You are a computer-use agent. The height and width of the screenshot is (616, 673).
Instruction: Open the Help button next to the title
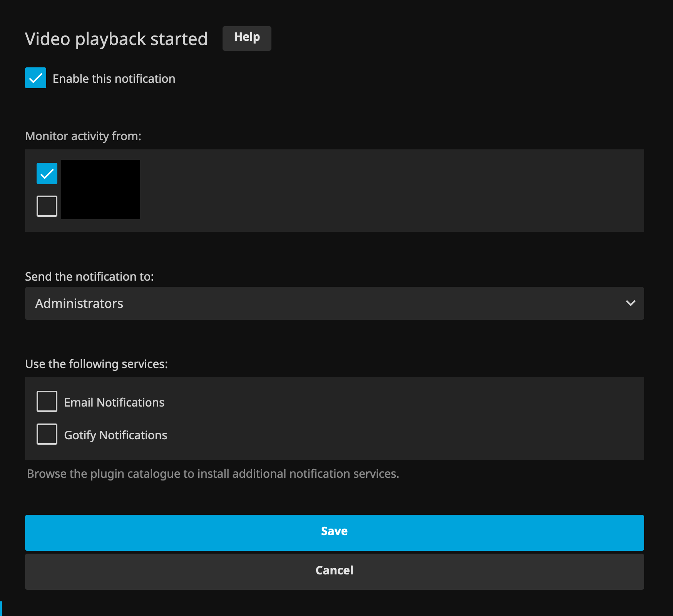tap(247, 38)
